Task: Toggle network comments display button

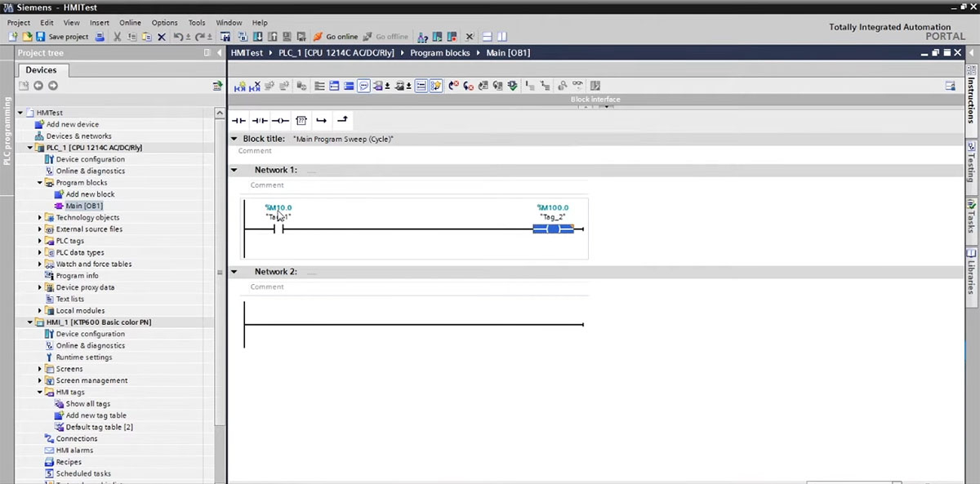Action: pos(363,86)
